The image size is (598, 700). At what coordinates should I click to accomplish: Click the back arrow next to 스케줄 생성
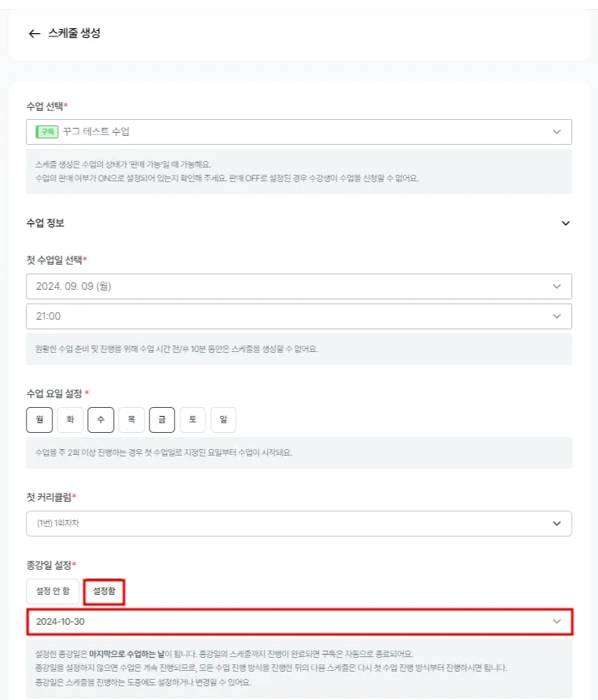[33, 34]
